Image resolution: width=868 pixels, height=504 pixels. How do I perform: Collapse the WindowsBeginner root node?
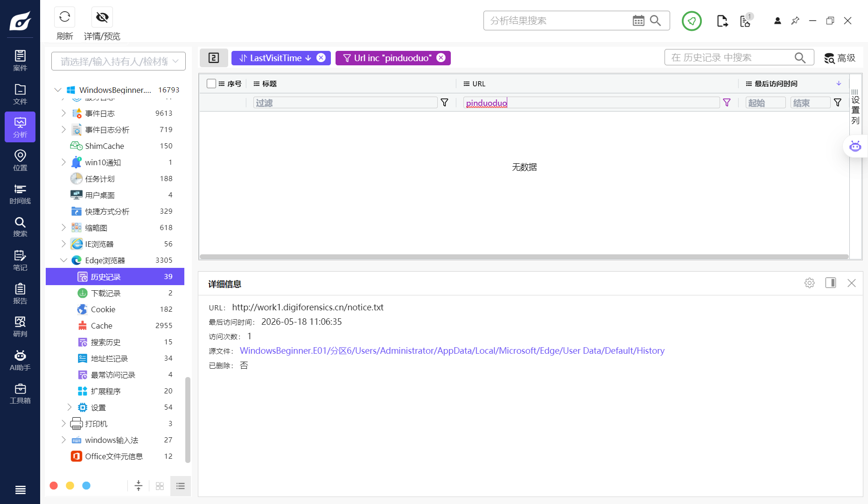tap(58, 90)
